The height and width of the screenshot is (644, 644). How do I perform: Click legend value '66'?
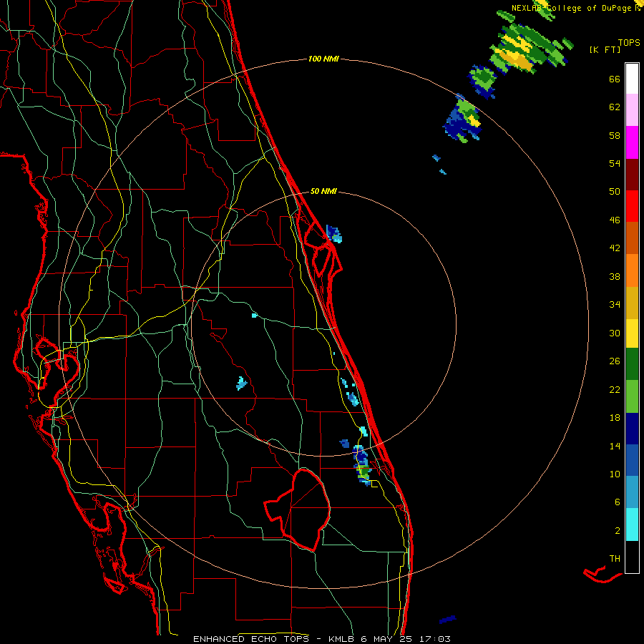click(x=615, y=79)
